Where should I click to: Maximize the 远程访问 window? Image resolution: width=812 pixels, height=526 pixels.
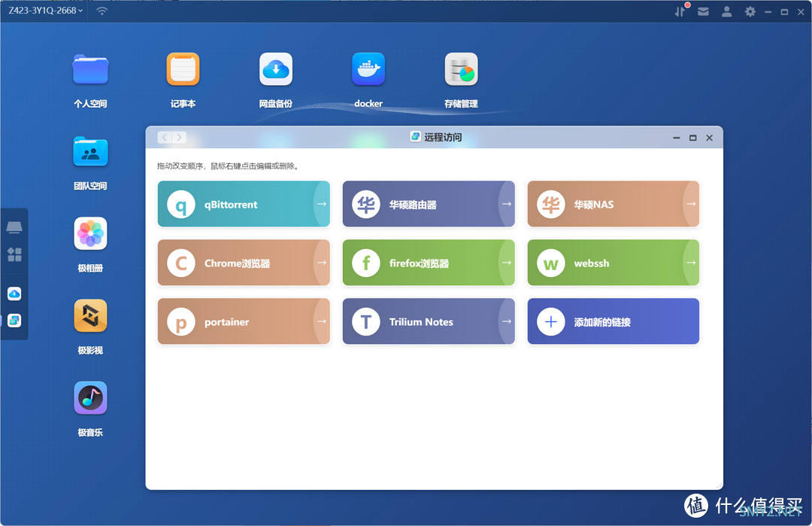pyautogui.click(x=693, y=138)
